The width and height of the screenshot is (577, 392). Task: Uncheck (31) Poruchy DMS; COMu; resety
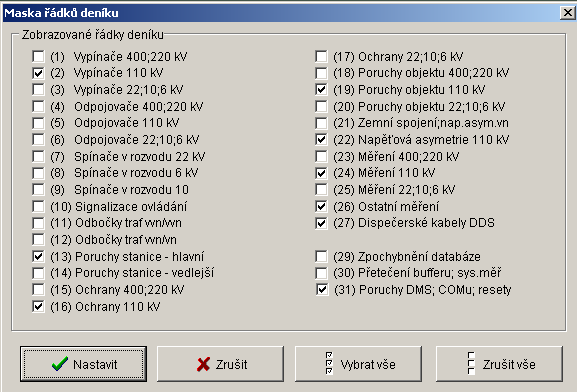coord(322,290)
